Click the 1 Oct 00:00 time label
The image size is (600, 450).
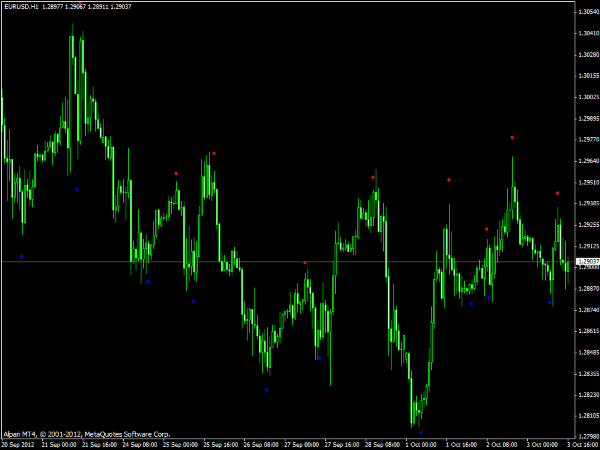pos(422,445)
